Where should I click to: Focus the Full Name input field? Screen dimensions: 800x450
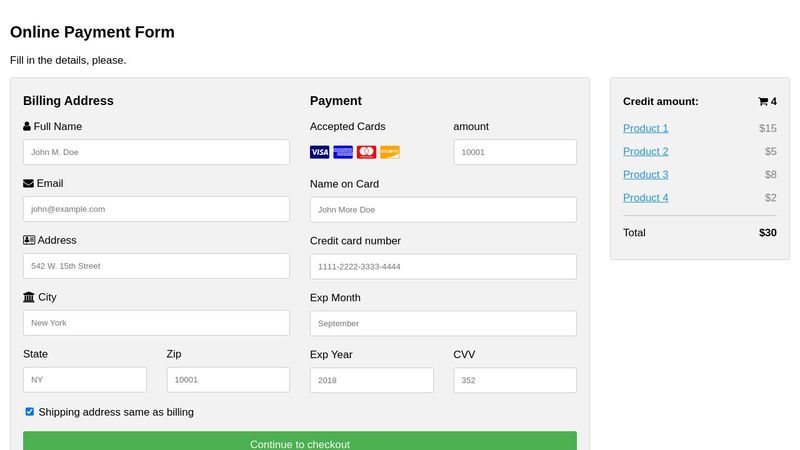pyautogui.click(x=156, y=152)
